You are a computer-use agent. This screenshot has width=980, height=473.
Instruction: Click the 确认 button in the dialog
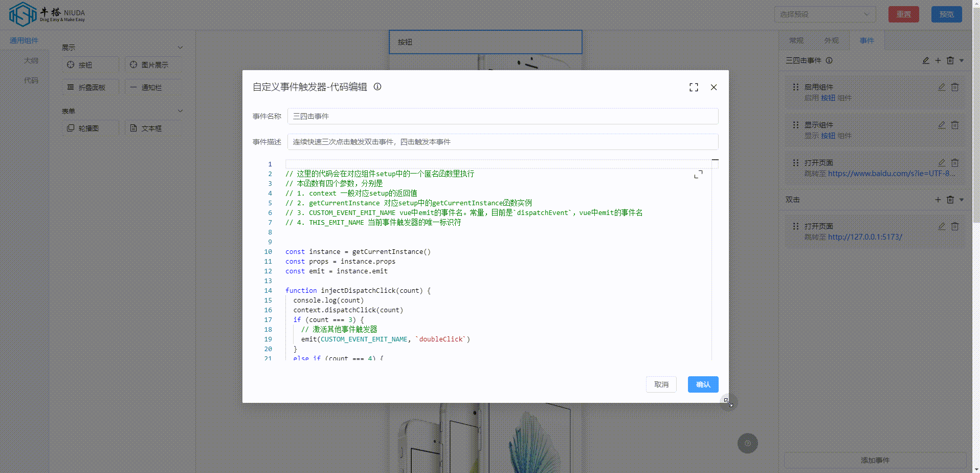[702, 384]
